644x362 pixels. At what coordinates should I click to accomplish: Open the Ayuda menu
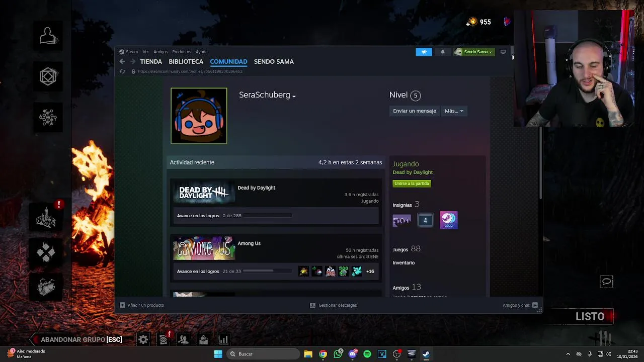click(x=202, y=52)
